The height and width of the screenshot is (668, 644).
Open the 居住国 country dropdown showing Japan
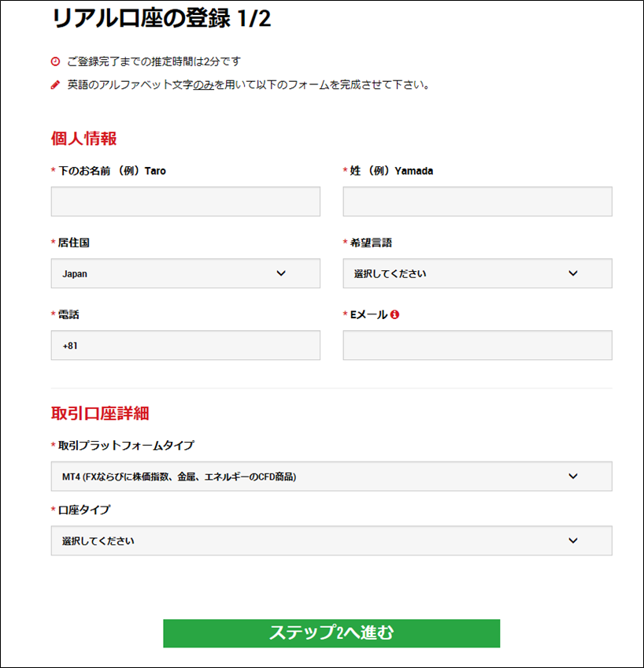[x=186, y=273]
